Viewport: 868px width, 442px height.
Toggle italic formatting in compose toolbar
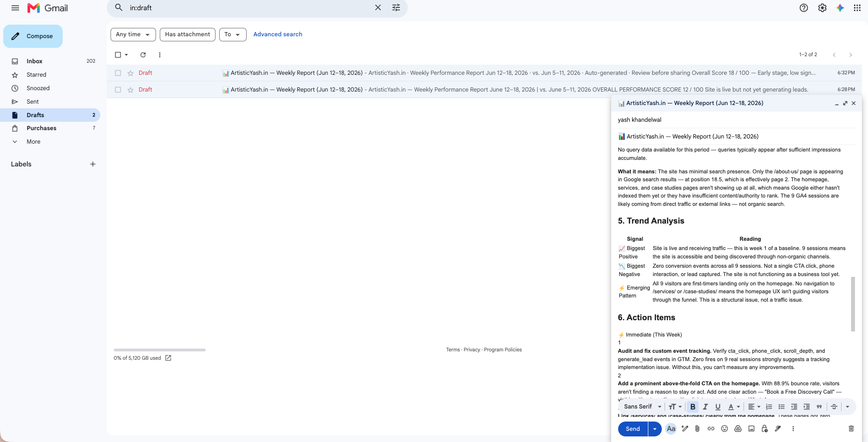point(705,407)
